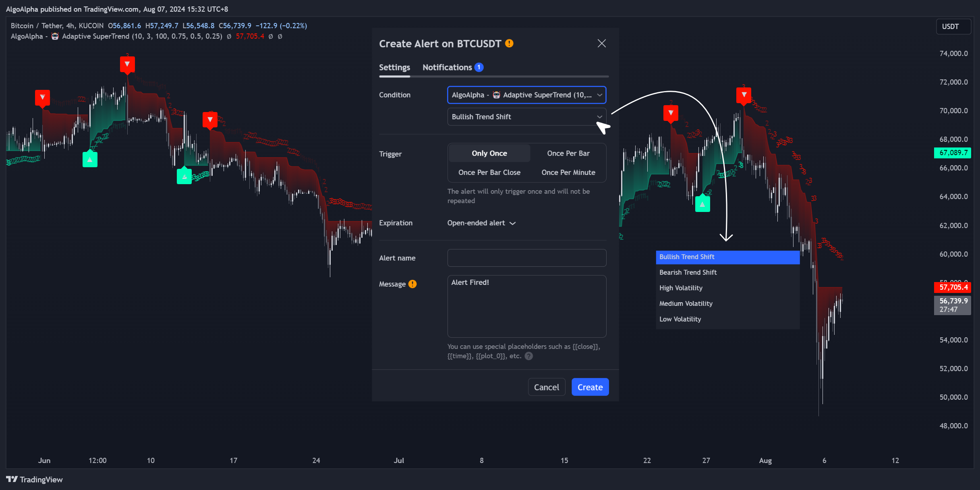The width and height of the screenshot is (980, 490).
Task: Click the USDT currency button
Action: (953, 27)
